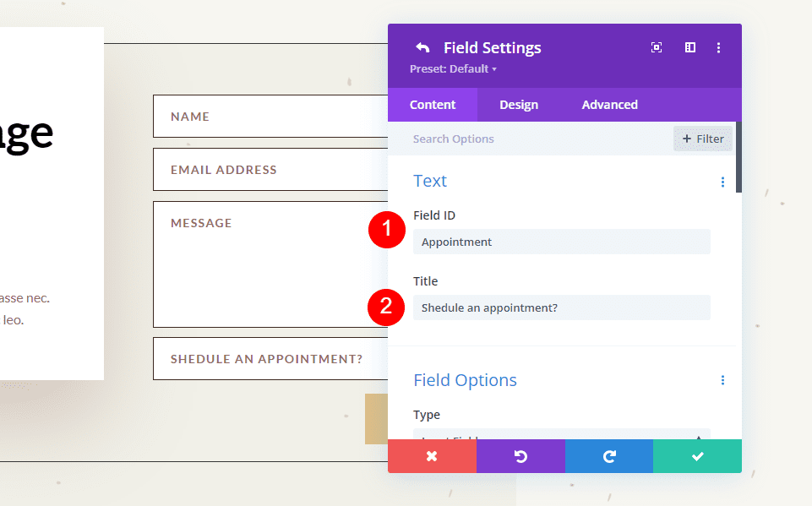Click the Text section heading

click(430, 180)
